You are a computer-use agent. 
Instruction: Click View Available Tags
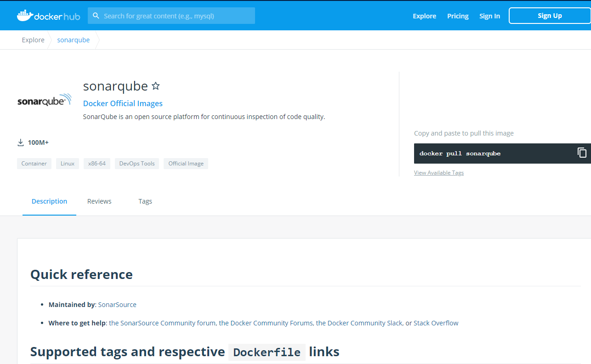[x=438, y=172]
